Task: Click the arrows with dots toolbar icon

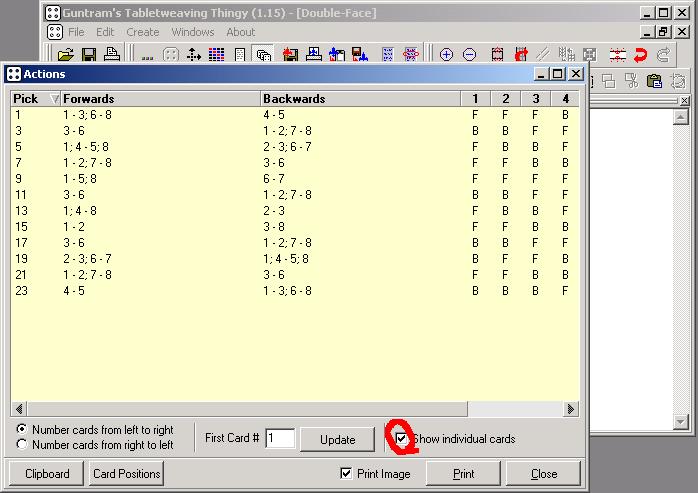Action: pos(194,55)
